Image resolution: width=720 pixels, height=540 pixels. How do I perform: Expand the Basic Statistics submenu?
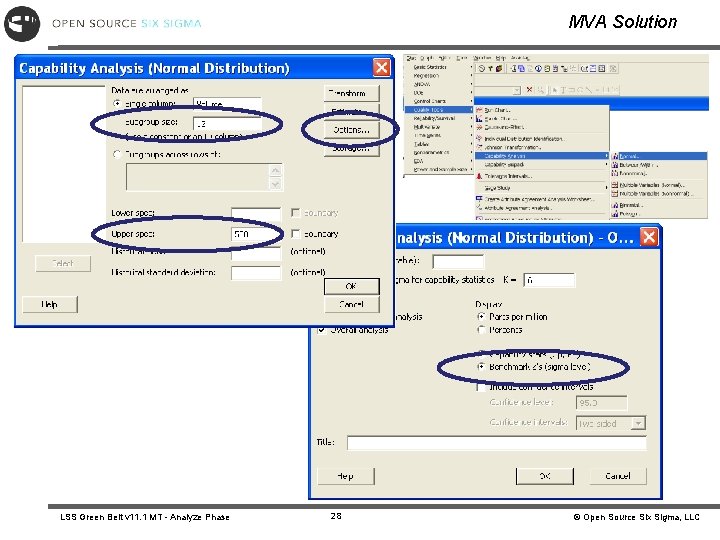(439, 67)
